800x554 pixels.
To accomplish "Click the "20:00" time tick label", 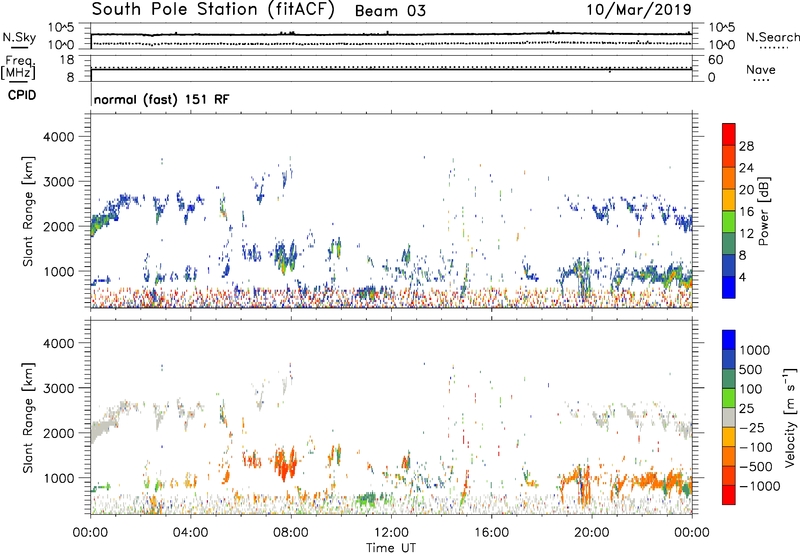I will coord(592,533).
